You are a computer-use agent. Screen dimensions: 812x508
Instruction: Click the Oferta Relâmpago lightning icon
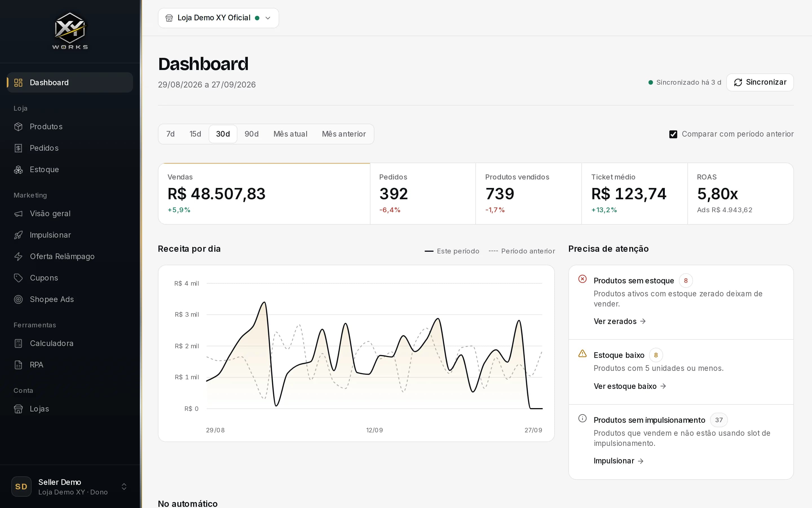point(18,257)
